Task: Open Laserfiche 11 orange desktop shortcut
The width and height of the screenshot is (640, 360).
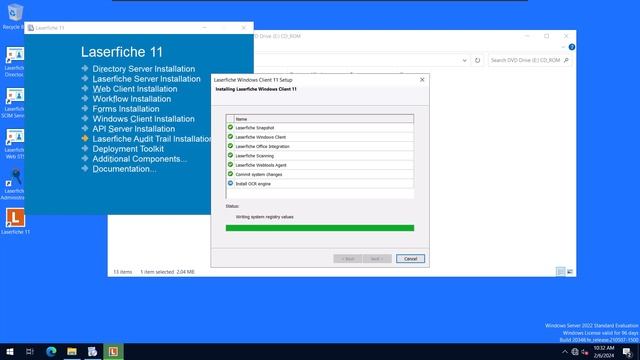Action: click(15, 222)
